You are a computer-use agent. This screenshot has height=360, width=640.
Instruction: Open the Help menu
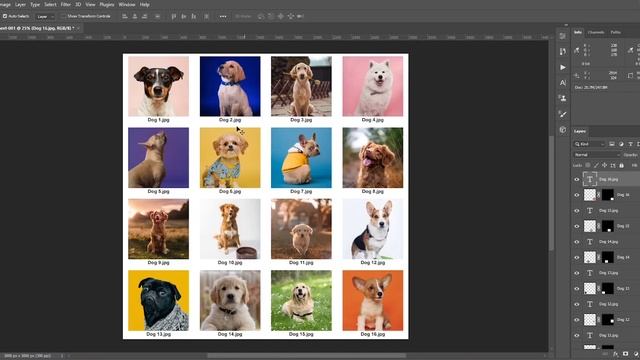coord(144,4)
